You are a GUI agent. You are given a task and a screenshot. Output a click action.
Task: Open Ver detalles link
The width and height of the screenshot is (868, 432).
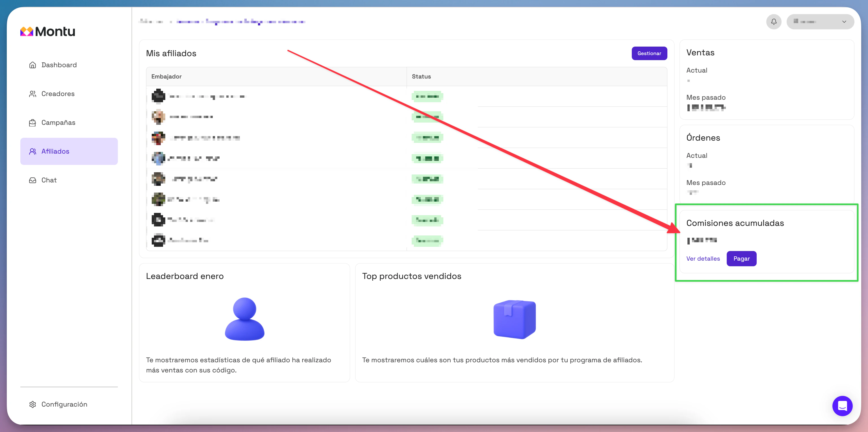point(703,259)
